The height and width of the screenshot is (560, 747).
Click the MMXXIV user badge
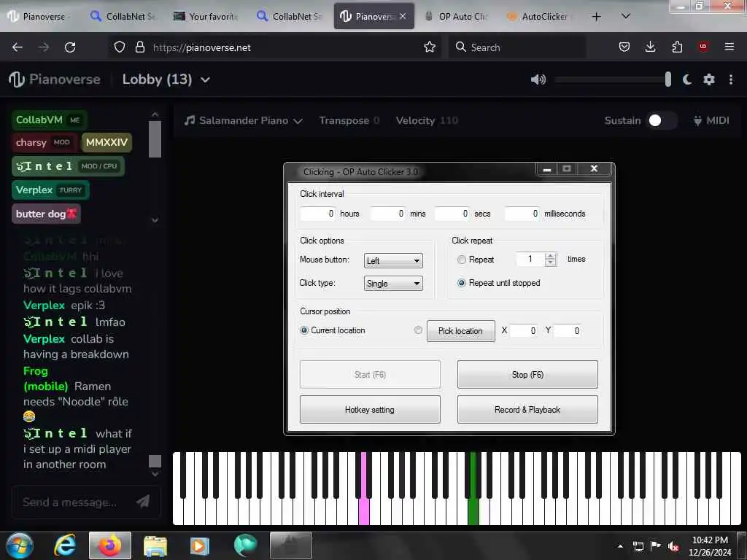coord(107,142)
